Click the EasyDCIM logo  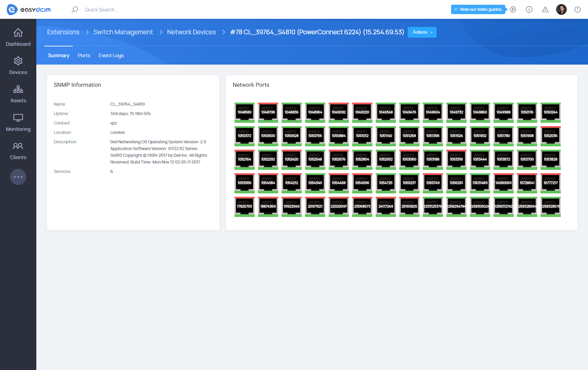29,9
